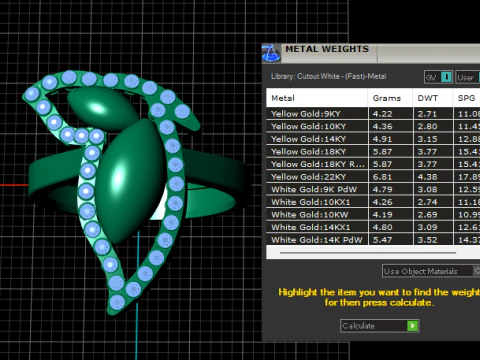Click the 2.71 DWT value

pos(427,114)
